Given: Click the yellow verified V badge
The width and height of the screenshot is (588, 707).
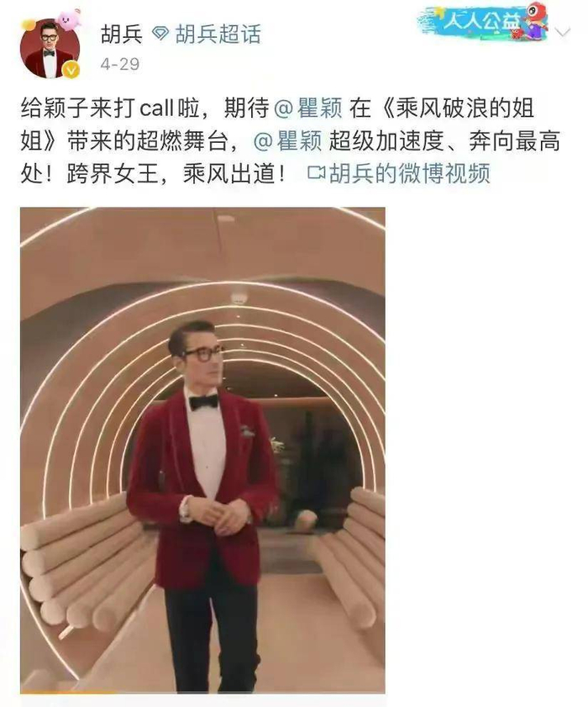Looking at the screenshot, I should pos(71,70).
